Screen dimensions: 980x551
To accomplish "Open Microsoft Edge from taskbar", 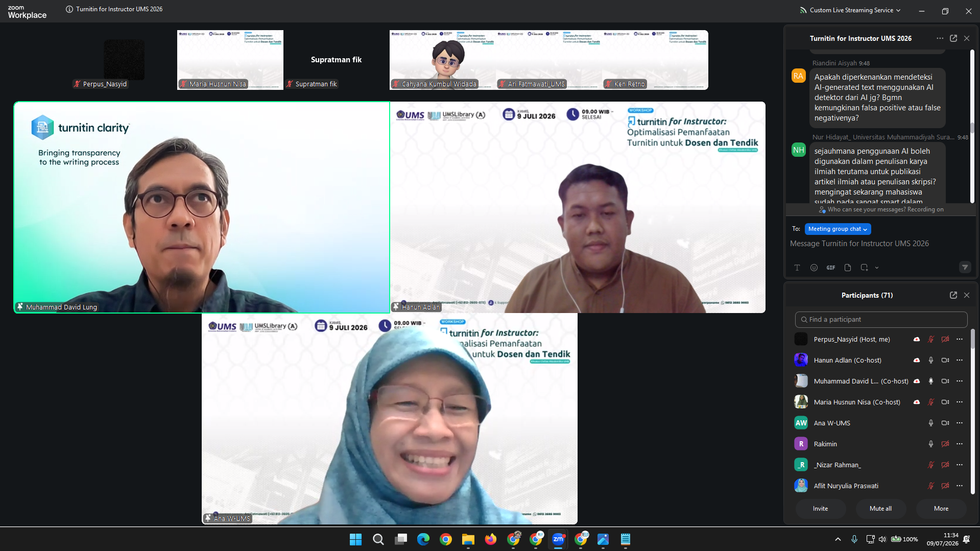I will point(423,539).
